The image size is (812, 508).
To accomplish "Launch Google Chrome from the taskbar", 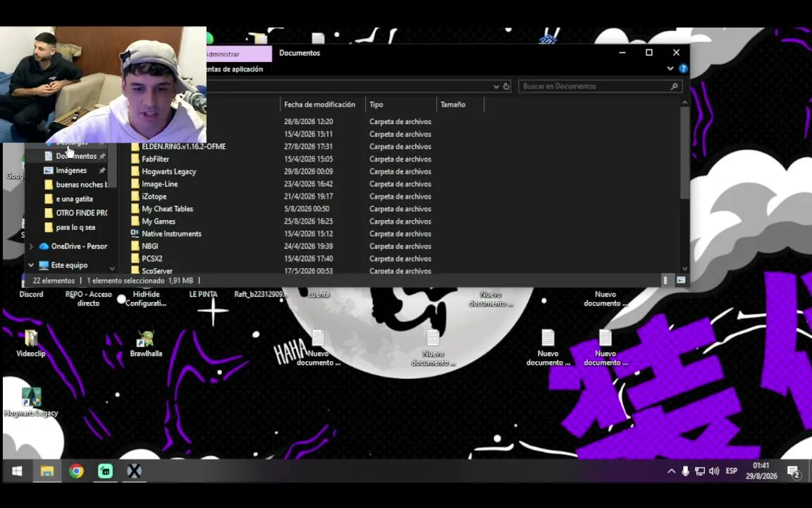I will tap(76, 471).
